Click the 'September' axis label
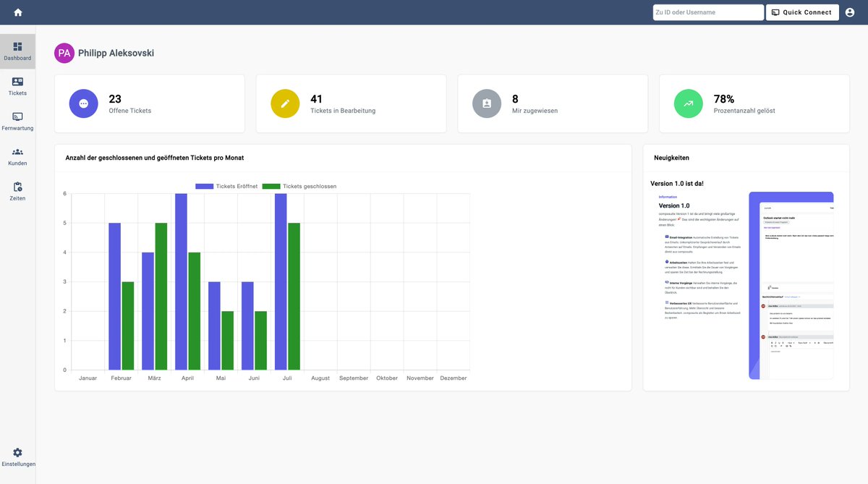 (x=354, y=378)
